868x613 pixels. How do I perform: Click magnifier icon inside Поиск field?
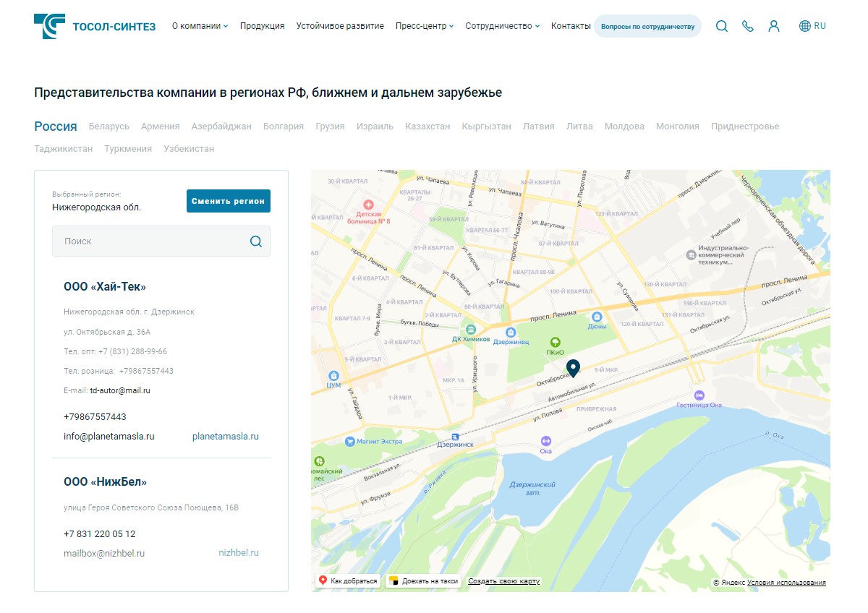coord(255,241)
